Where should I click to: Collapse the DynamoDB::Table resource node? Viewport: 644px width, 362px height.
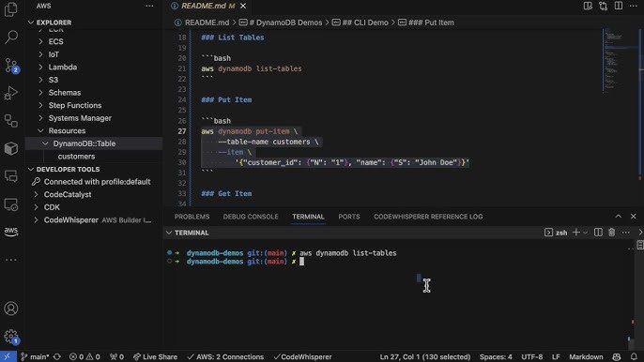(45, 143)
